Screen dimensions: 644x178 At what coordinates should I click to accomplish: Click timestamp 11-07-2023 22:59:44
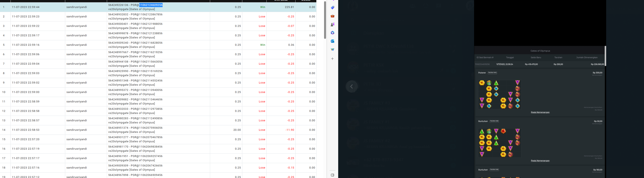25,7
